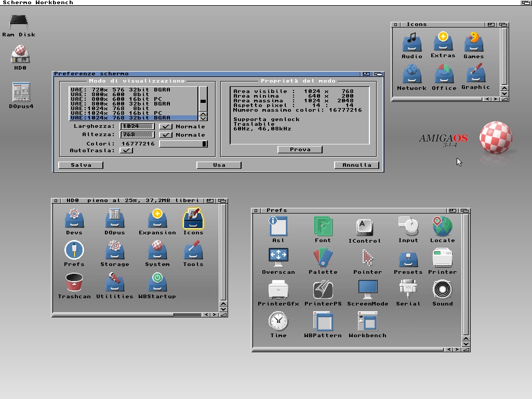Image resolution: width=532 pixels, height=399 pixels.
Task: Open the DOpus4 desktop icon
Action: [x=21, y=92]
